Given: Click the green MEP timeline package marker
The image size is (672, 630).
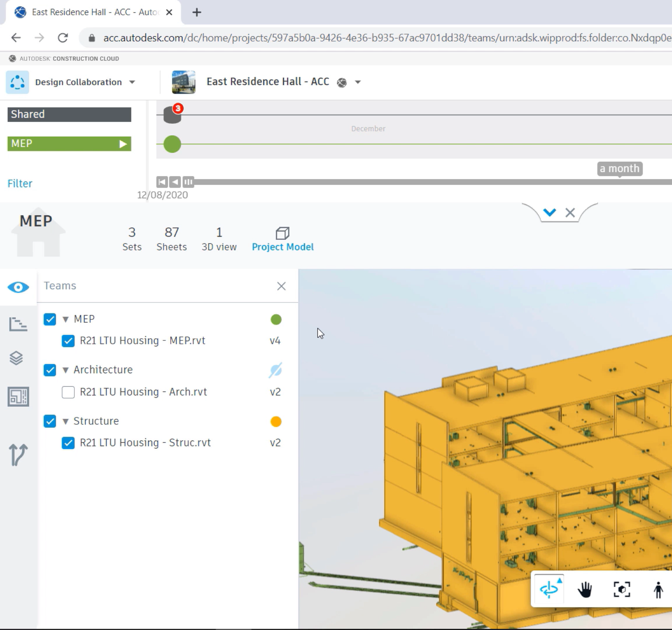Looking at the screenshot, I should pos(172,144).
